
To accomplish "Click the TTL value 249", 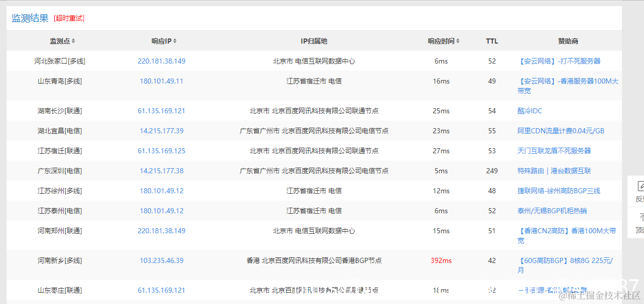I will pos(492,171).
